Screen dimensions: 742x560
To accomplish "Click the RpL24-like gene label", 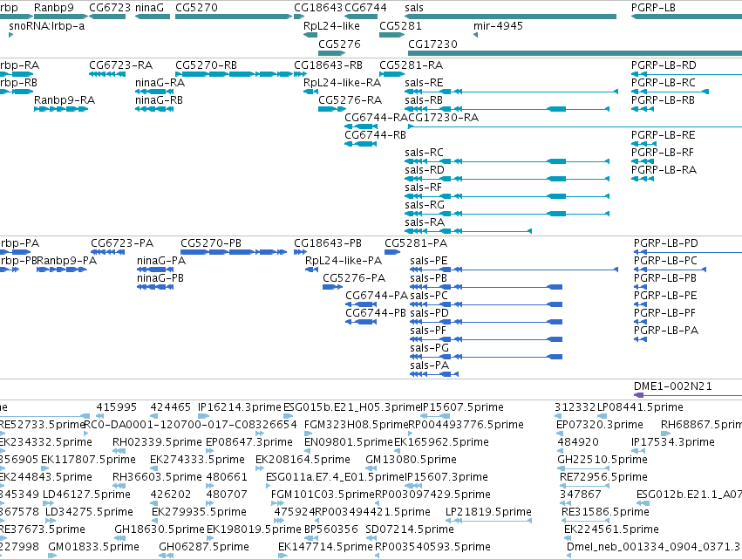I will (x=331, y=26).
